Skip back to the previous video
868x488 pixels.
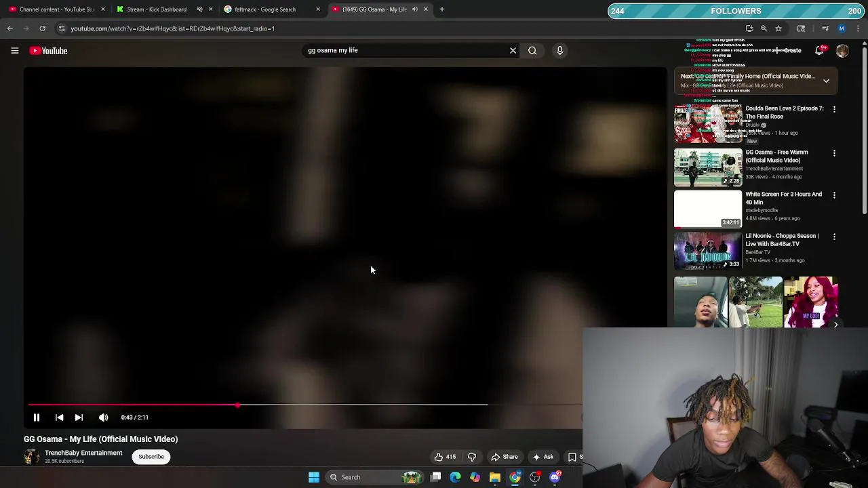59,418
